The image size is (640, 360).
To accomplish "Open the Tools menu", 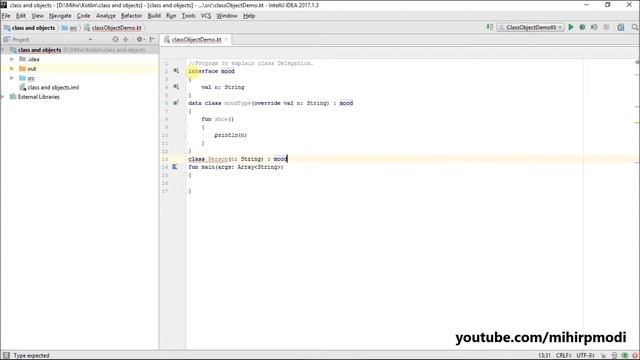I will click(x=189, y=16).
